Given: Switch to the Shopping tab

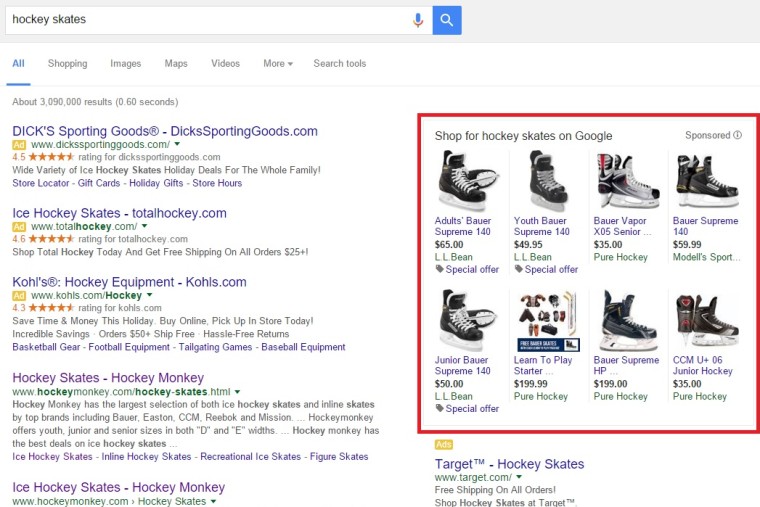Looking at the screenshot, I should click(x=67, y=63).
